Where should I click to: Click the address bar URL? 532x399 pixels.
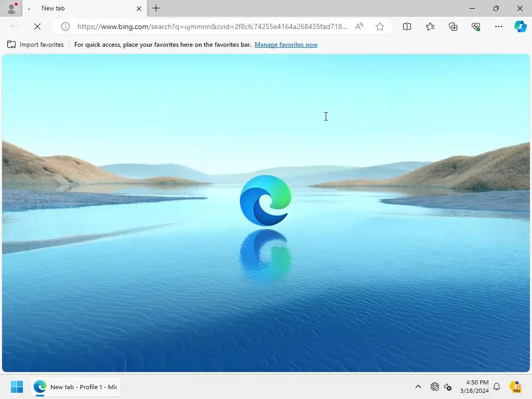pyautogui.click(x=212, y=26)
